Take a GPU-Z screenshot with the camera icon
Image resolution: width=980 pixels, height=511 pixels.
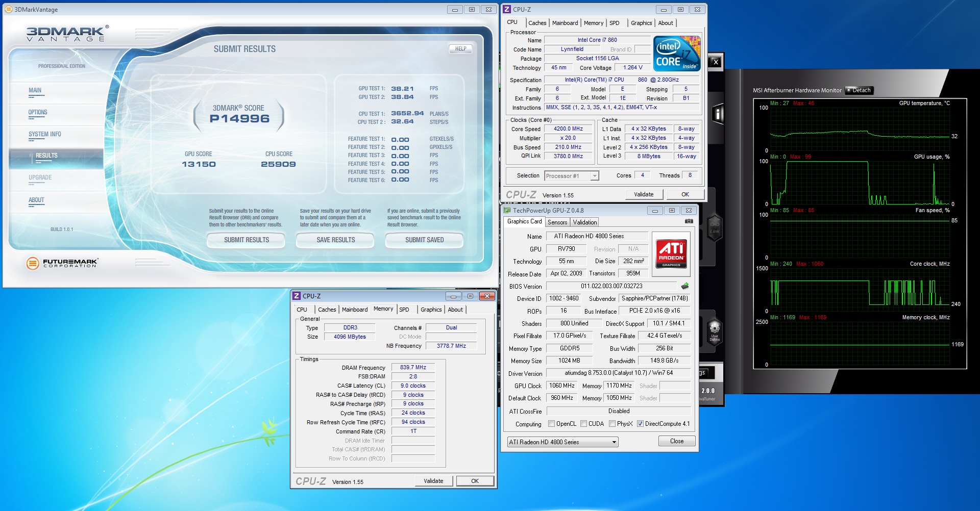[689, 221]
